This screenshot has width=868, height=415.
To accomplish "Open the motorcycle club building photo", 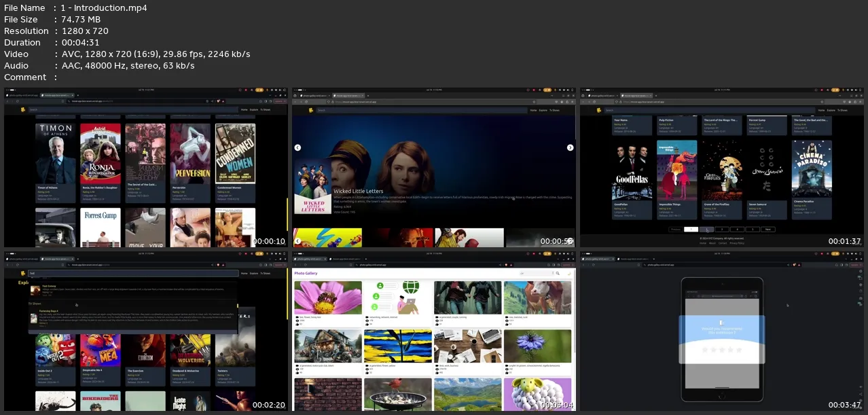I will tap(328, 346).
